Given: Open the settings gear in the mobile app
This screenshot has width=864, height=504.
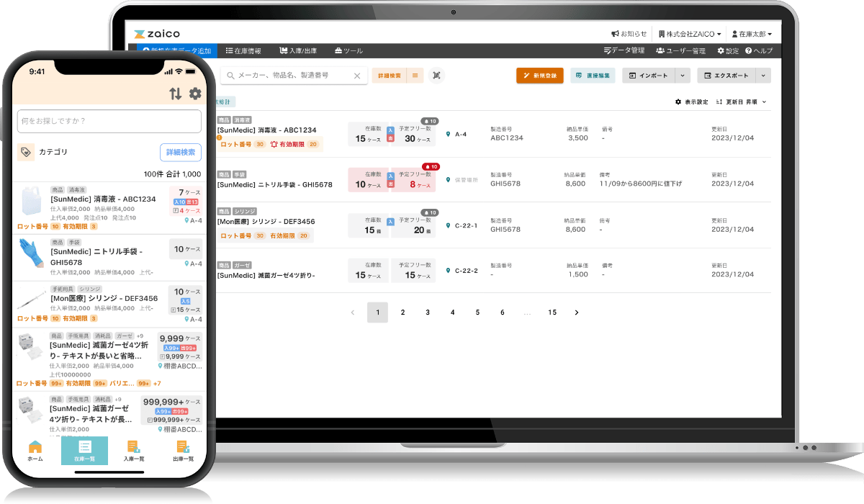Looking at the screenshot, I should point(194,94).
